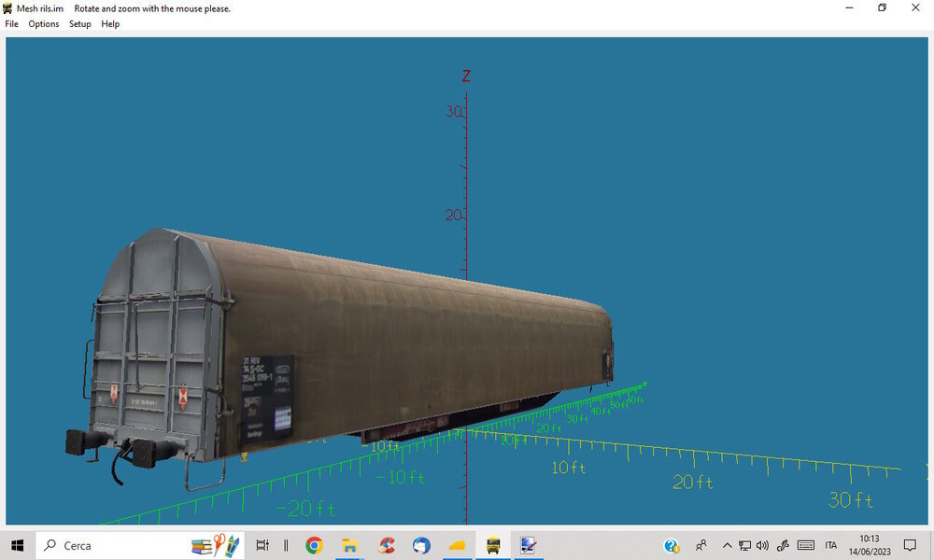
Task: Open File Explorer from the taskbar
Action: tap(349, 545)
